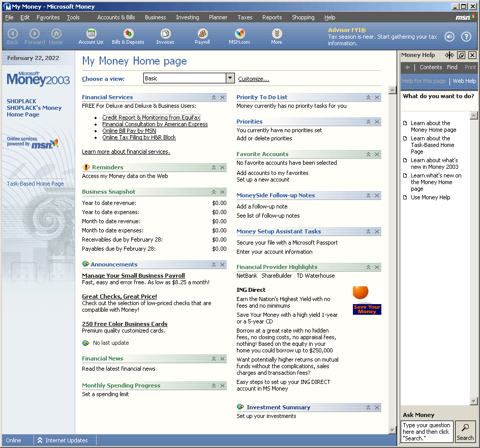The height and width of the screenshot is (448, 480).
Task: Open Task-Based Home Page link
Action: tap(35, 184)
